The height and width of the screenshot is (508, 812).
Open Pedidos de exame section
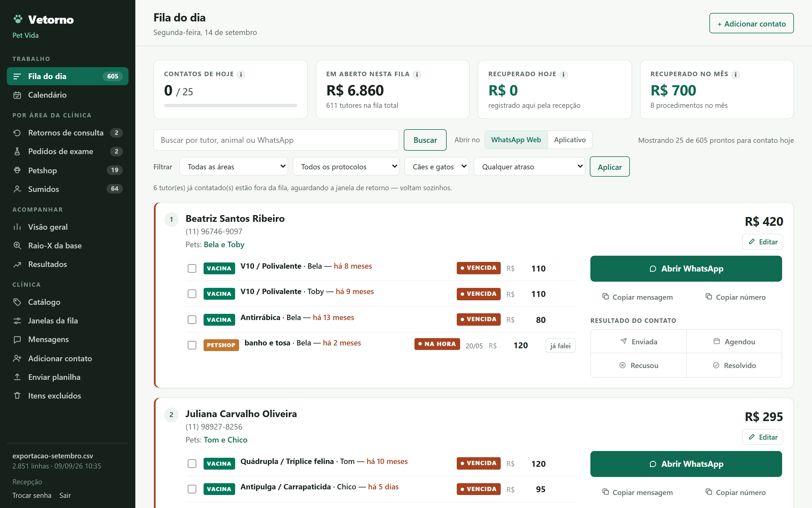pos(67,152)
